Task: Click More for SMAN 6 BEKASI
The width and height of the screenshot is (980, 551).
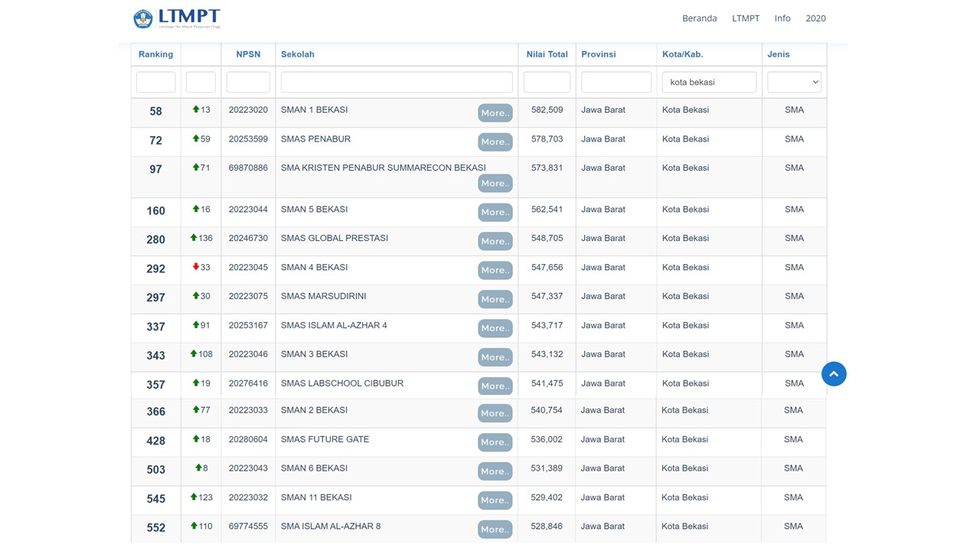Action: pyautogui.click(x=495, y=471)
